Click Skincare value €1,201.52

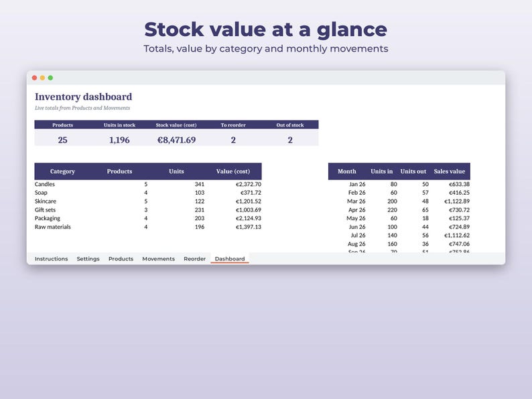tap(249, 201)
